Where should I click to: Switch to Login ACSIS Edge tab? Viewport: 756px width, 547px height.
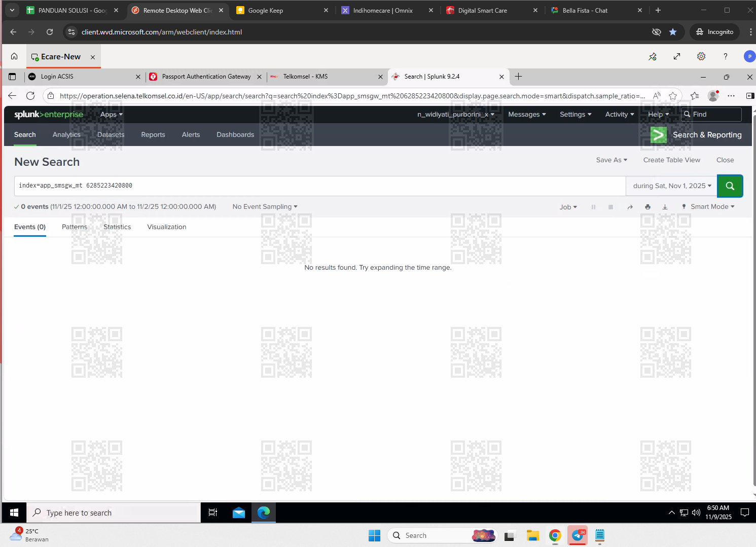click(x=84, y=77)
